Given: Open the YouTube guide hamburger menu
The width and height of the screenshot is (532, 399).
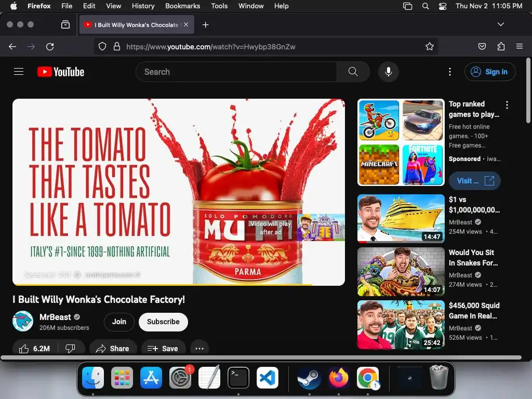Looking at the screenshot, I should point(19,72).
